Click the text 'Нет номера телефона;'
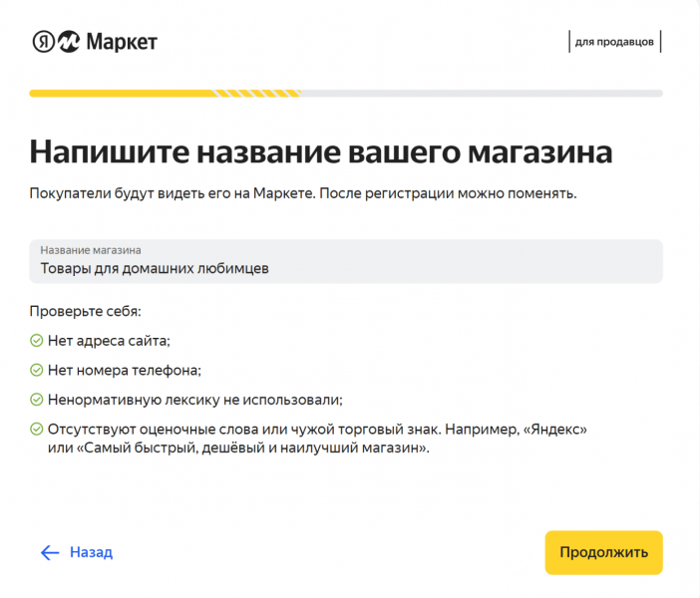Viewport: 700px width, 598px height. [125, 370]
